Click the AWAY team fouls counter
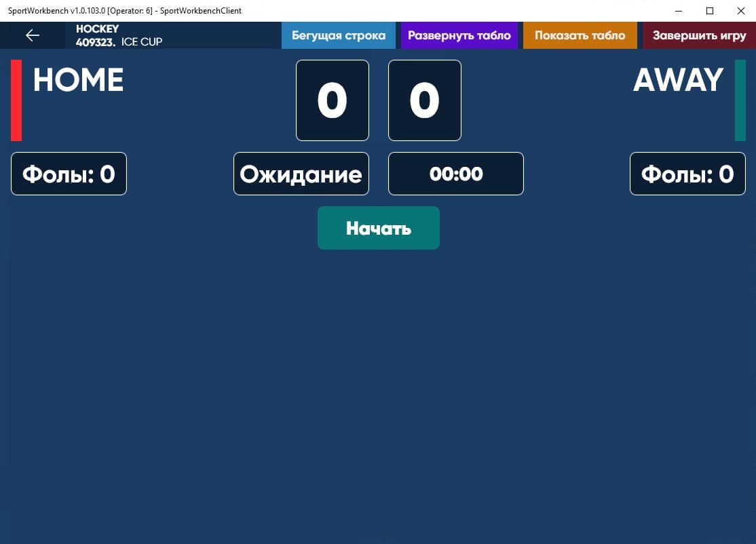Screen dimensions: 756x544 [x=687, y=174]
